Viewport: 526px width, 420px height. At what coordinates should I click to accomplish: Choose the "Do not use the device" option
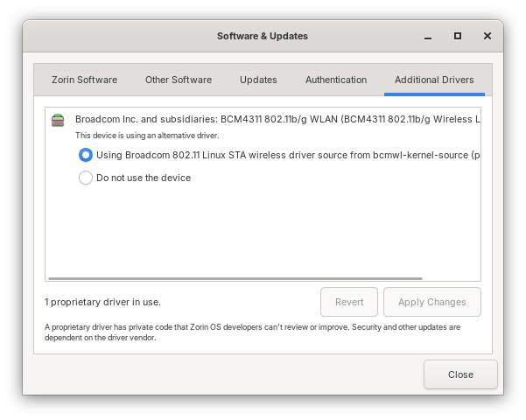pyautogui.click(x=86, y=178)
